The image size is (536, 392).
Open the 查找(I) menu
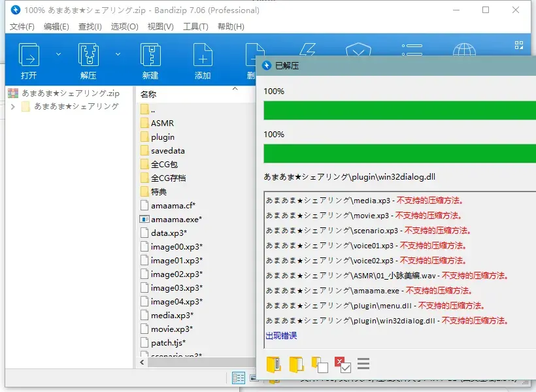(x=90, y=27)
